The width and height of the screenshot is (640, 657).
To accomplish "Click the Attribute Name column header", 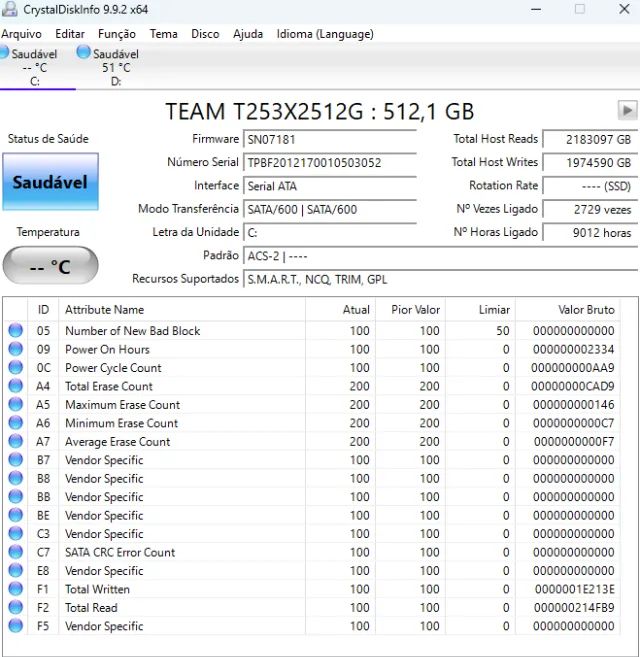I will click(182, 310).
